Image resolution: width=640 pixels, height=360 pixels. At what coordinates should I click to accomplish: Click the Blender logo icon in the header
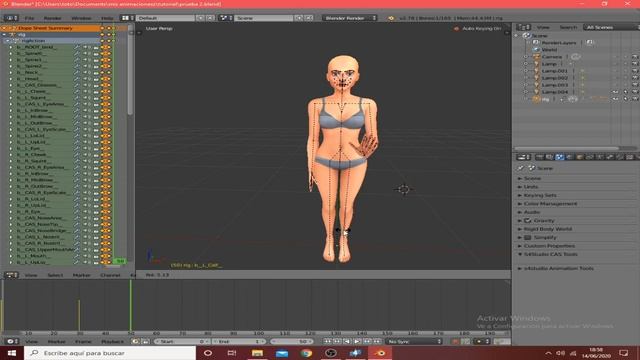(391, 18)
